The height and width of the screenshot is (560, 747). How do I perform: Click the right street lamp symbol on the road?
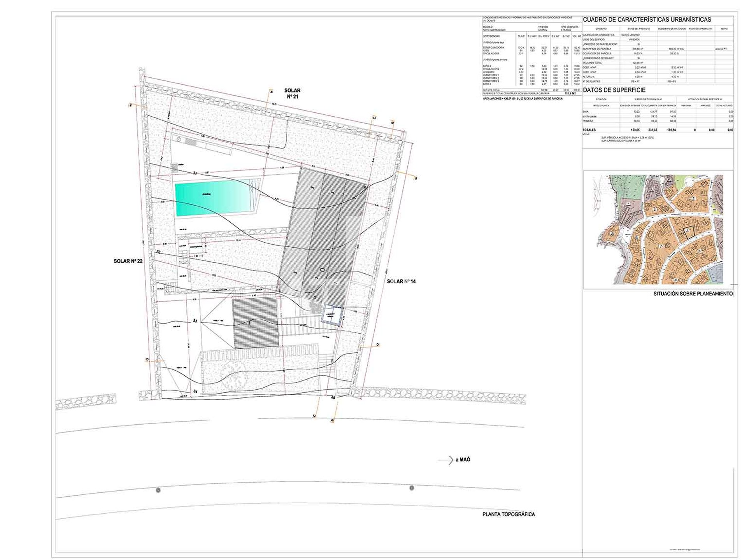click(x=412, y=488)
